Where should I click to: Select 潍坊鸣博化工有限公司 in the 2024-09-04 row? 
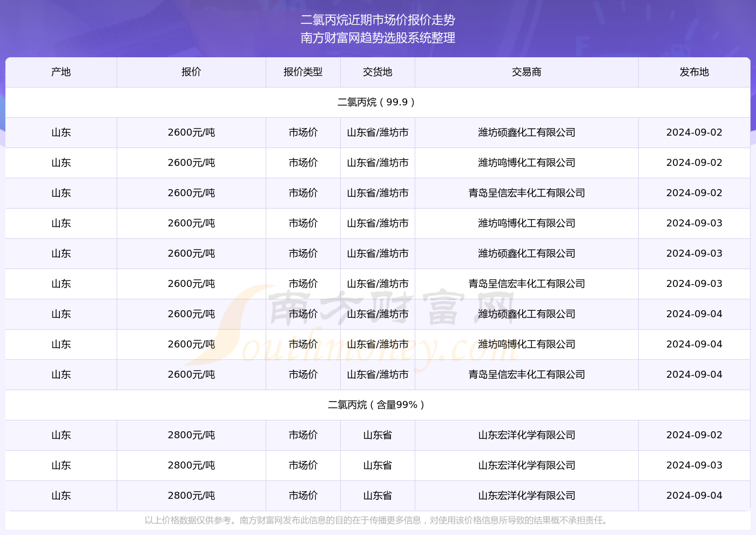526,344
